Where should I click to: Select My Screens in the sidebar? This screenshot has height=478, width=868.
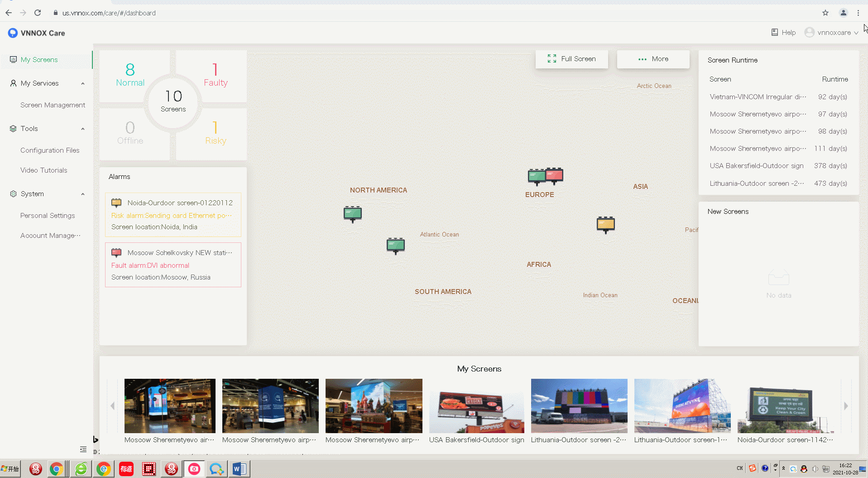pyautogui.click(x=39, y=60)
